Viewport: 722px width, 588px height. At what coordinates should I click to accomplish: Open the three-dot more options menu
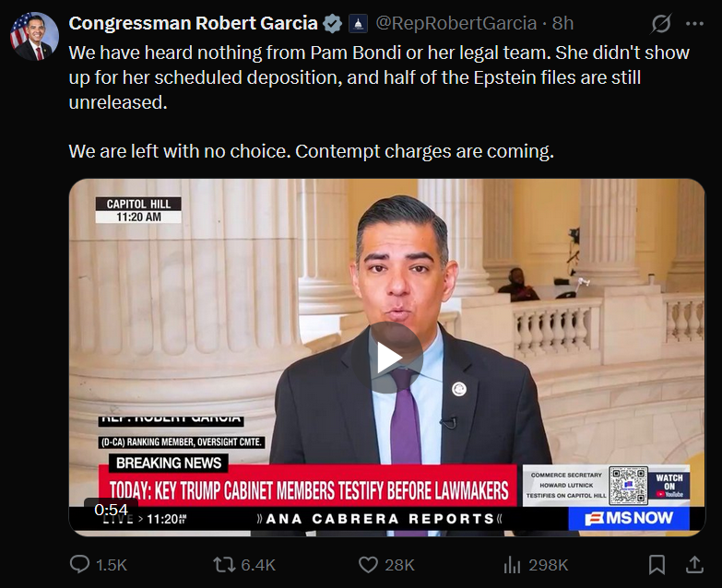[x=694, y=23]
